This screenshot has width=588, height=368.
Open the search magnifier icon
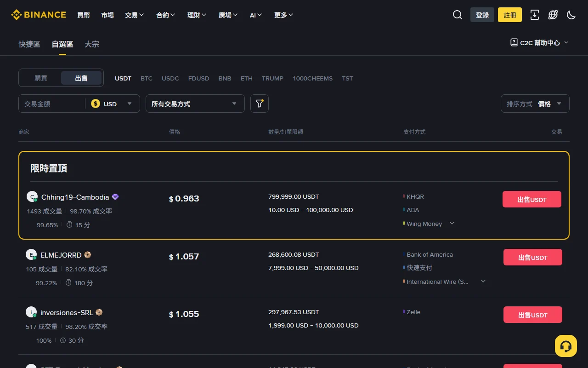[458, 15]
